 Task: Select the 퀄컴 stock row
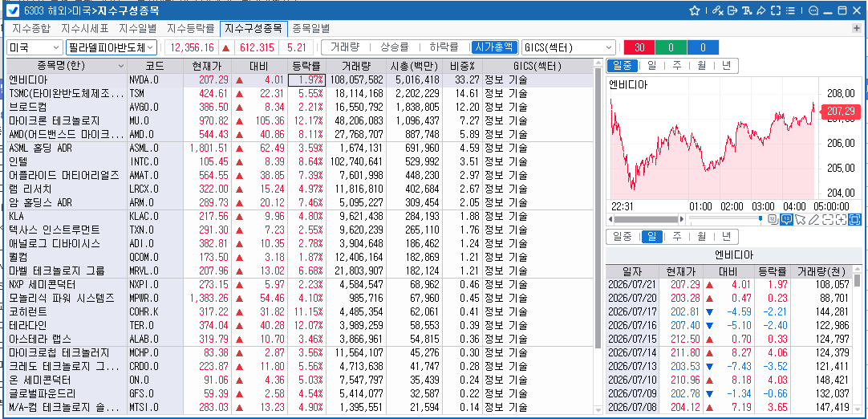click(299, 257)
